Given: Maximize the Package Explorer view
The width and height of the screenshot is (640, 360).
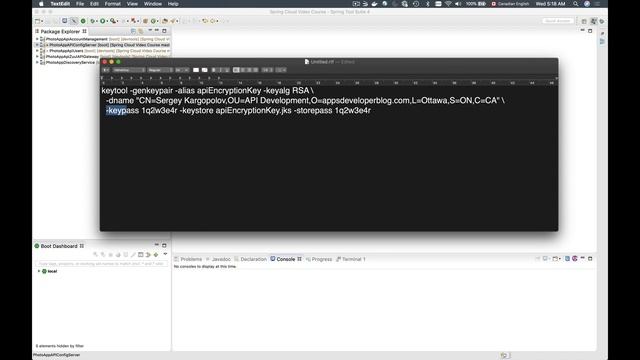Looking at the screenshot, I should tap(164, 31).
